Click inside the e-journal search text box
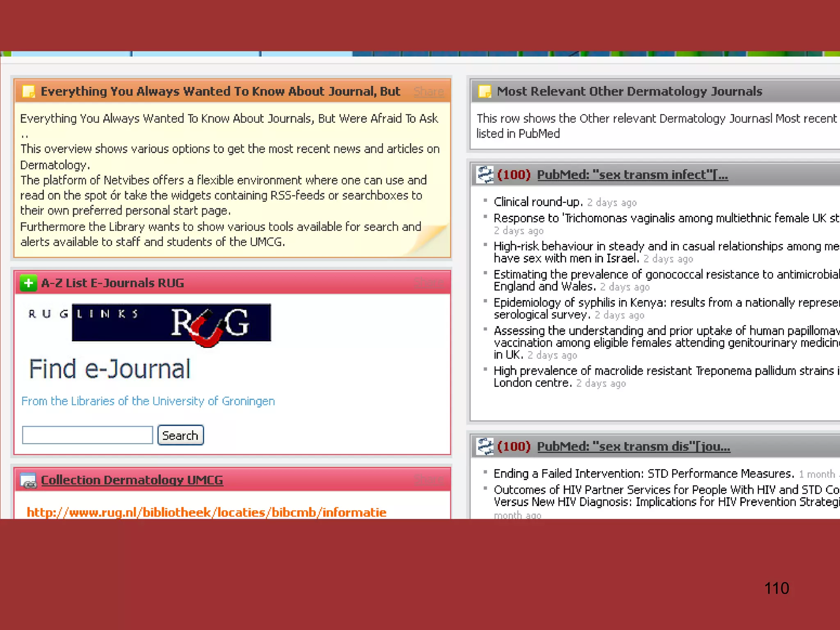 coord(87,435)
